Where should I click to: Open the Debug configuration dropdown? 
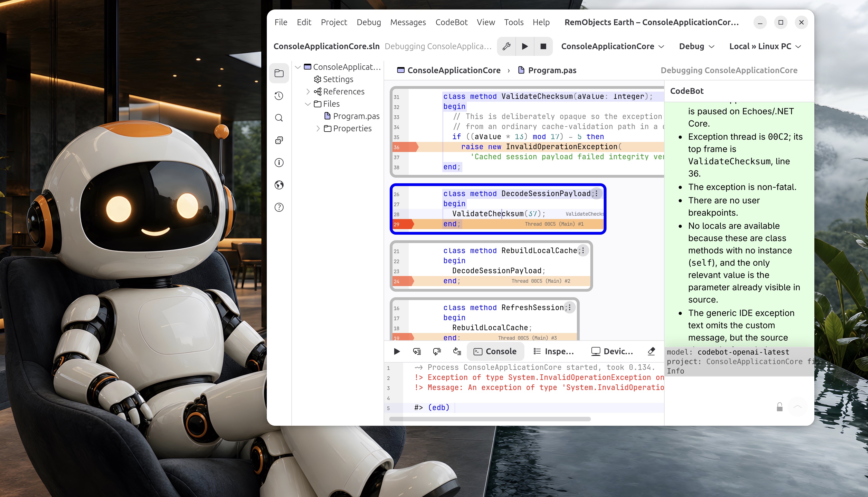click(x=697, y=46)
